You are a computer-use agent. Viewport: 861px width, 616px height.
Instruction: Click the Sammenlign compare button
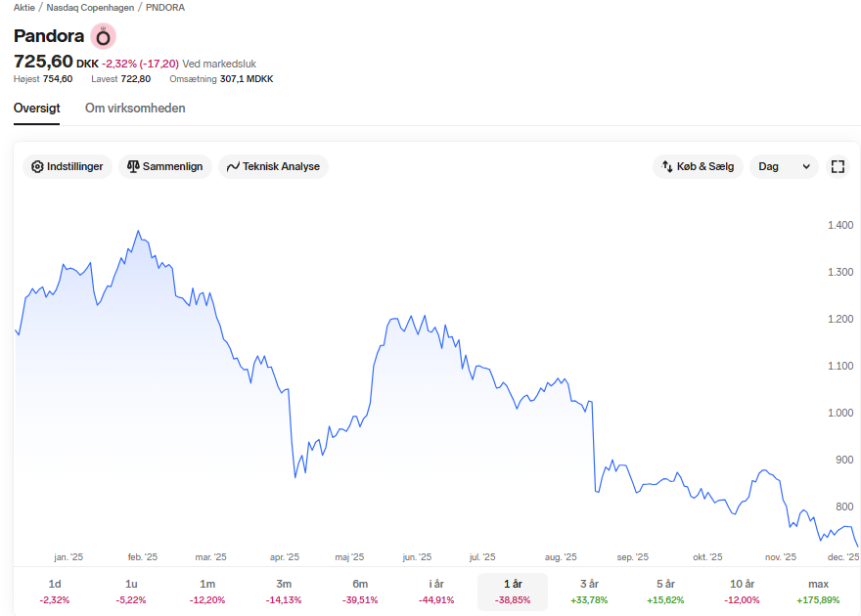[x=164, y=167]
